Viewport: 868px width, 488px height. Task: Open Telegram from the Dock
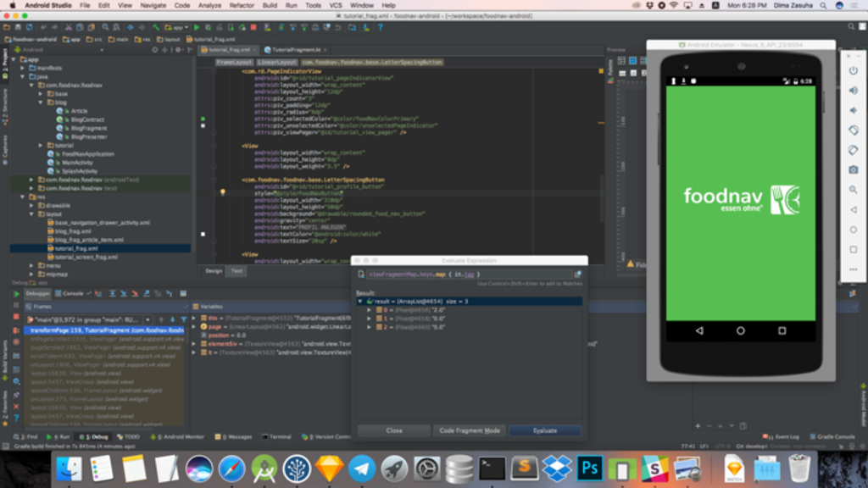(x=362, y=469)
